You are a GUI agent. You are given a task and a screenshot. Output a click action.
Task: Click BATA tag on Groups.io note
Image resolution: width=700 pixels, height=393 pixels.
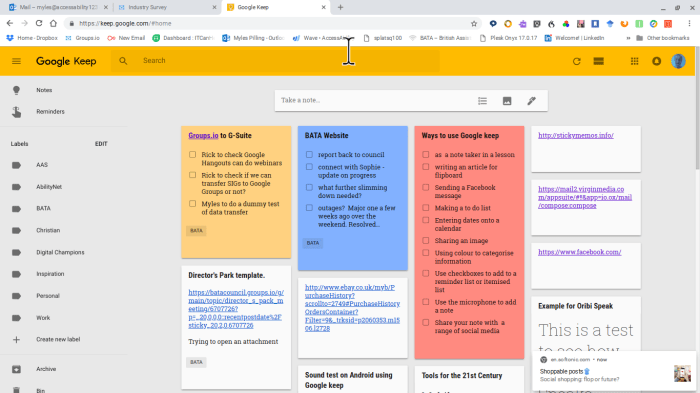tap(196, 230)
